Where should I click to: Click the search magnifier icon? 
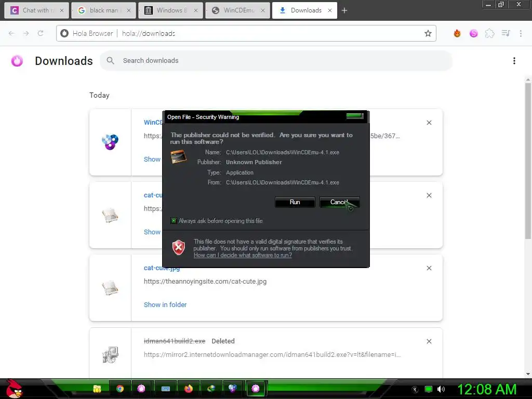point(110,61)
